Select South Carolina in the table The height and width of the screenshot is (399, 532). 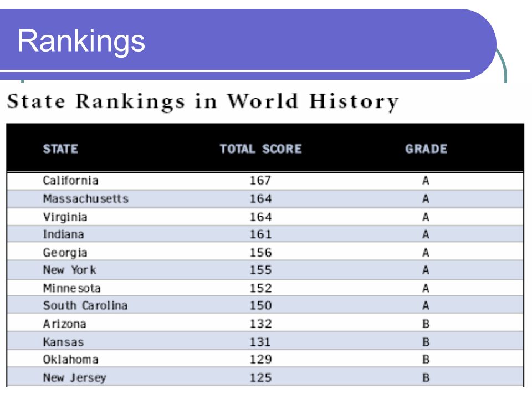(85, 306)
